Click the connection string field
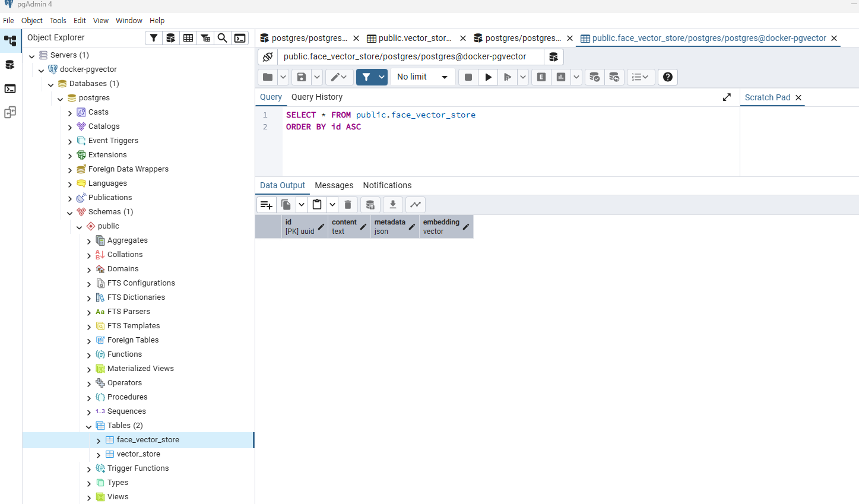The image size is (859, 504). point(410,57)
